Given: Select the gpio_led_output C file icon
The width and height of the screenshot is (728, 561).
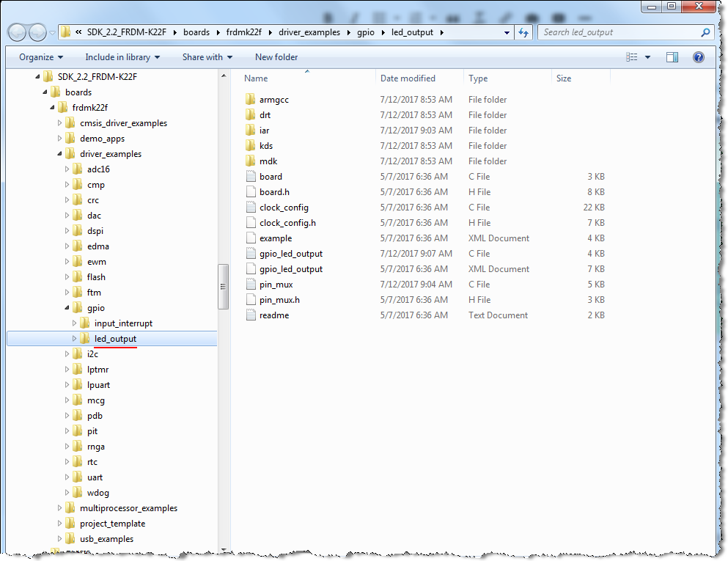Looking at the screenshot, I should click(251, 254).
